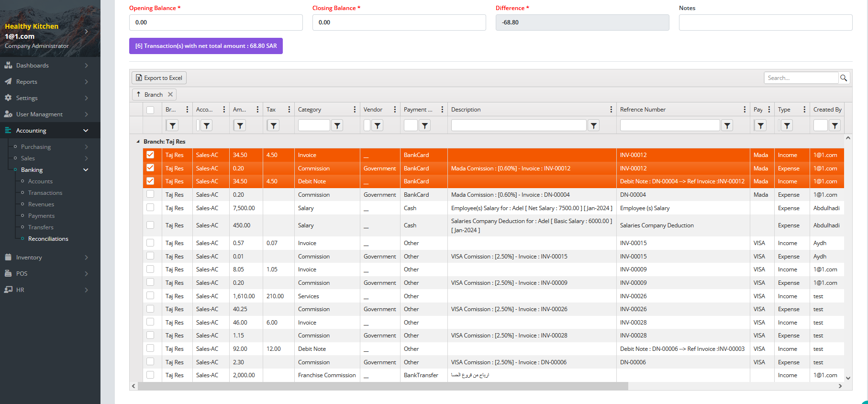Image resolution: width=868 pixels, height=404 pixels.
Task: Remove the Branch grouping with X icon
Action: (170, 95)
